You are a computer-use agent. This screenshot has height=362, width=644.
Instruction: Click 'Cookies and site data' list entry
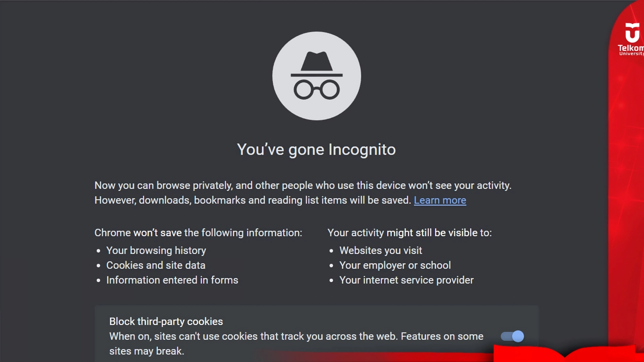point(156,265)
